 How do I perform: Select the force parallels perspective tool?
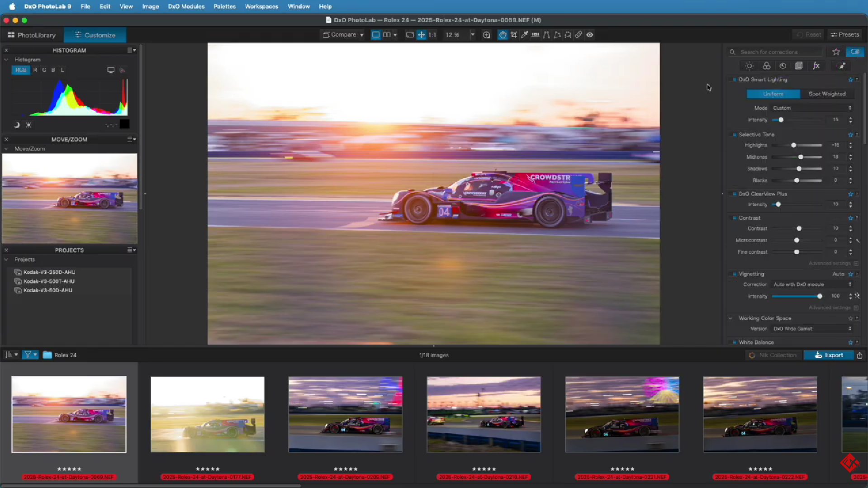pyautogui.click(x=546, y=35)
